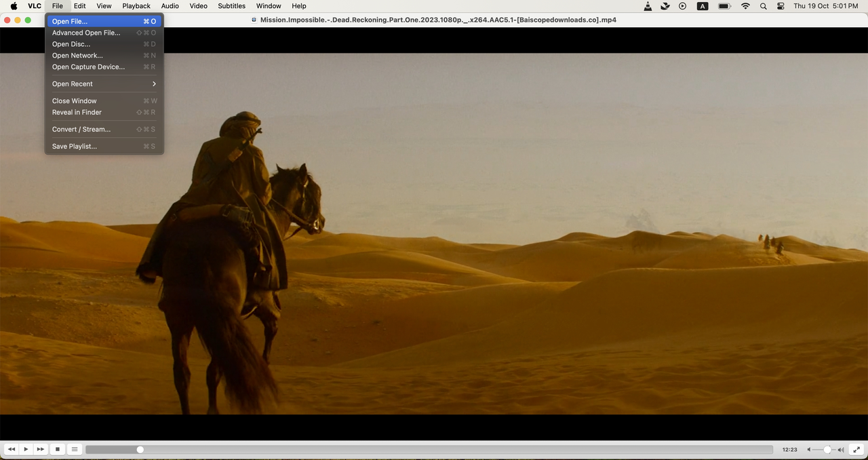Click the bird-shaped menu bar status icon
This screenshot has width=868, height=460.
(x=665, y=6)
